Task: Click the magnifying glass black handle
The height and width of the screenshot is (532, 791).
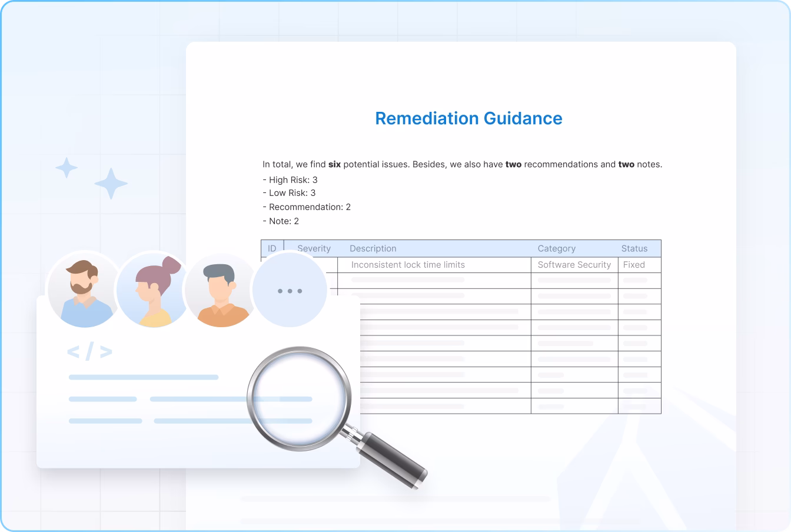Action: (394, 458)
